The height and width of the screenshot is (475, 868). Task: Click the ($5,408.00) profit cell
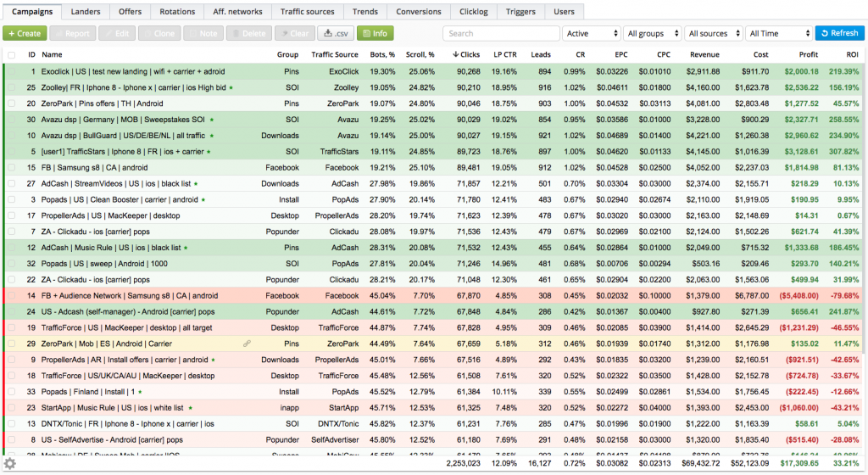click(x=798, y=296)
